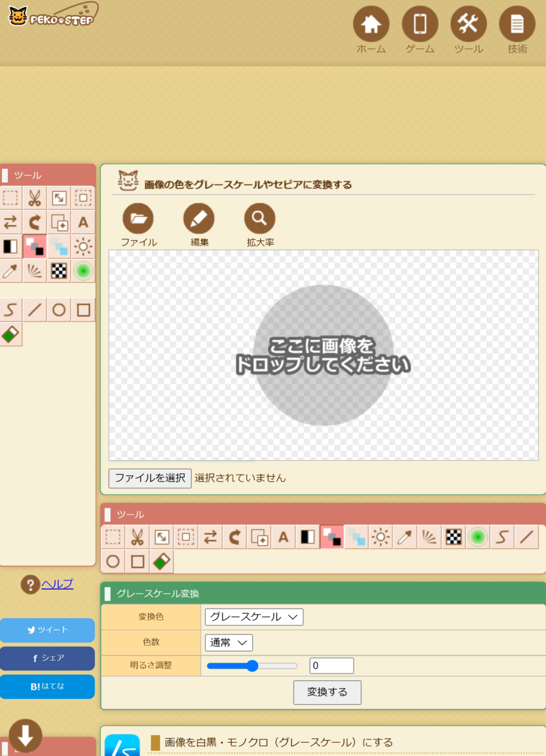Viewport: 546px width, 756px height.
Task: Open the sun brightness tool in the left sidebar
Action: 83,246
